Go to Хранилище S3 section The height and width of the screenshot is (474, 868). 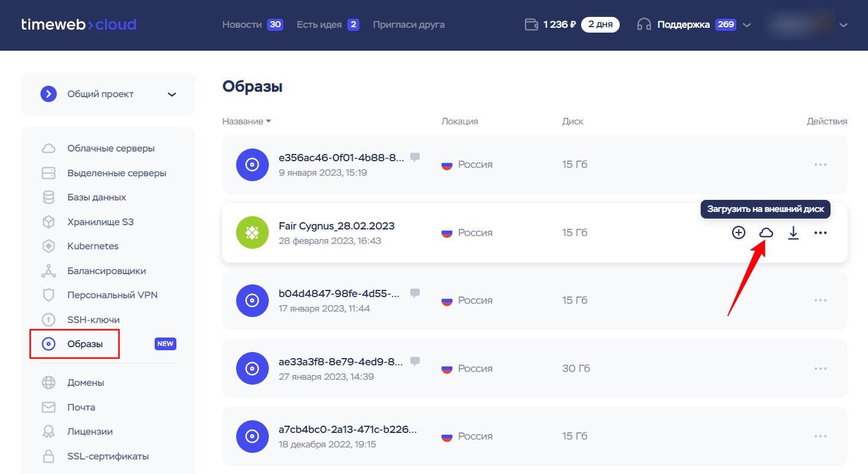click(x=100, y=222)
